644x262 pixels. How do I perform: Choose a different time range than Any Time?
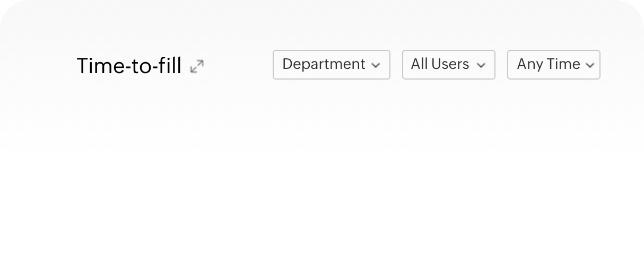(554, 65)
